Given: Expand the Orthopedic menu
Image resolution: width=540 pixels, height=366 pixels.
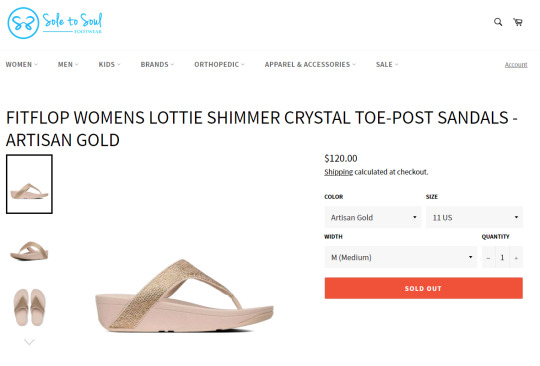Looking at the screenshot, I should (219, 64).
